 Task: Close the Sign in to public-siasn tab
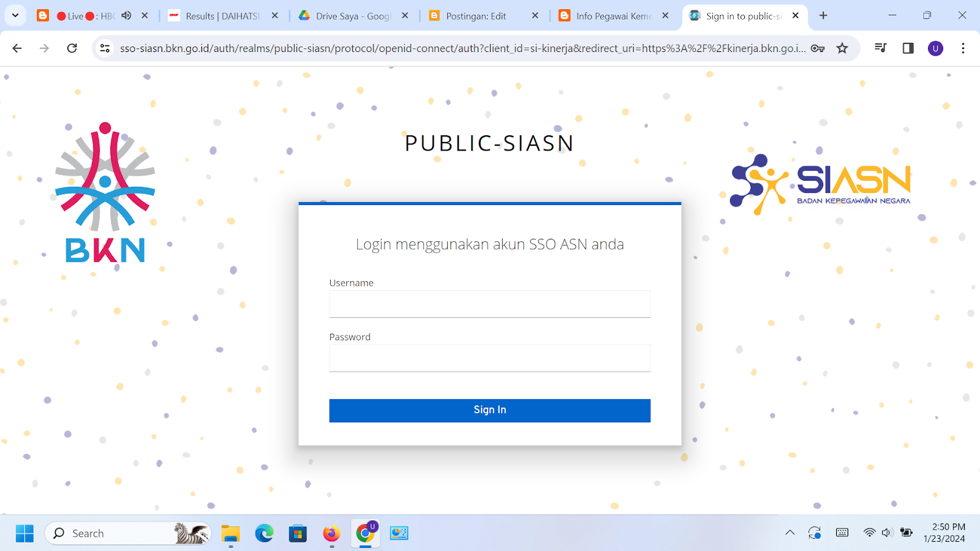pos(796,16)
